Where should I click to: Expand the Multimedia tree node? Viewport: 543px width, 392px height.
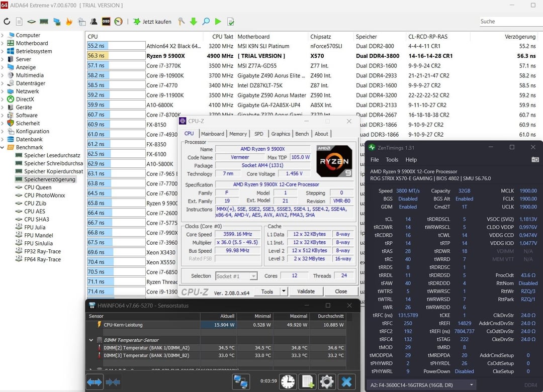3,75
